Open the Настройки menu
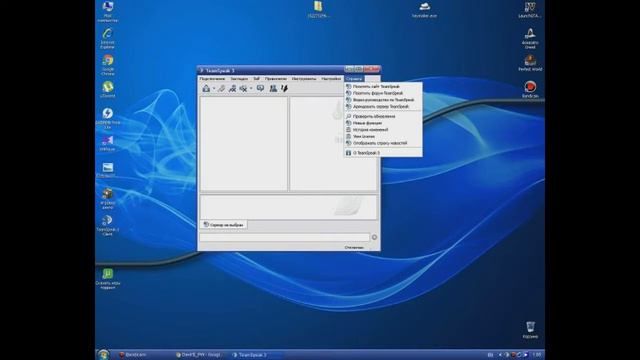The width and height of the screenshot is (640, 360). [x=331, y=78]
